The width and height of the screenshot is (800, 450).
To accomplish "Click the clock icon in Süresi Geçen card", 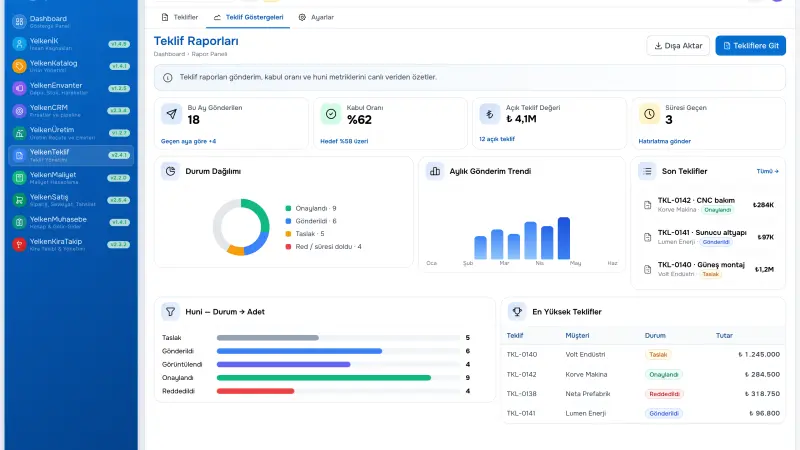I will (x=649, y=114).
